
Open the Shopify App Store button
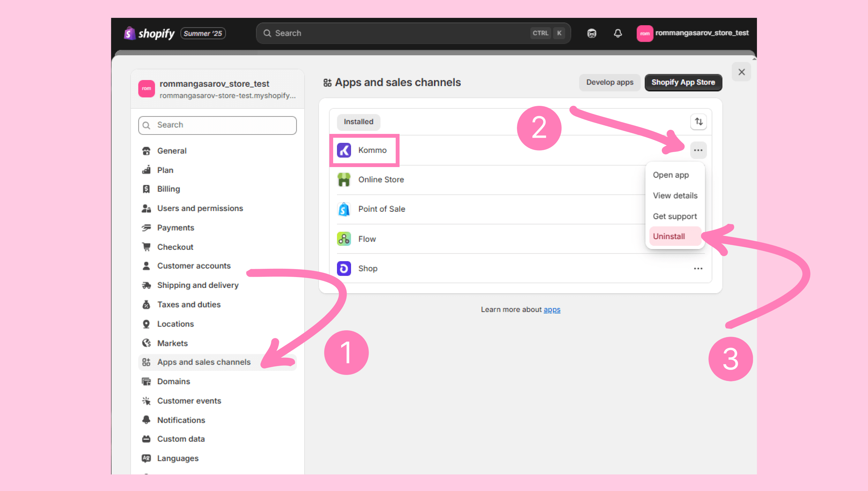pos(683,82)
